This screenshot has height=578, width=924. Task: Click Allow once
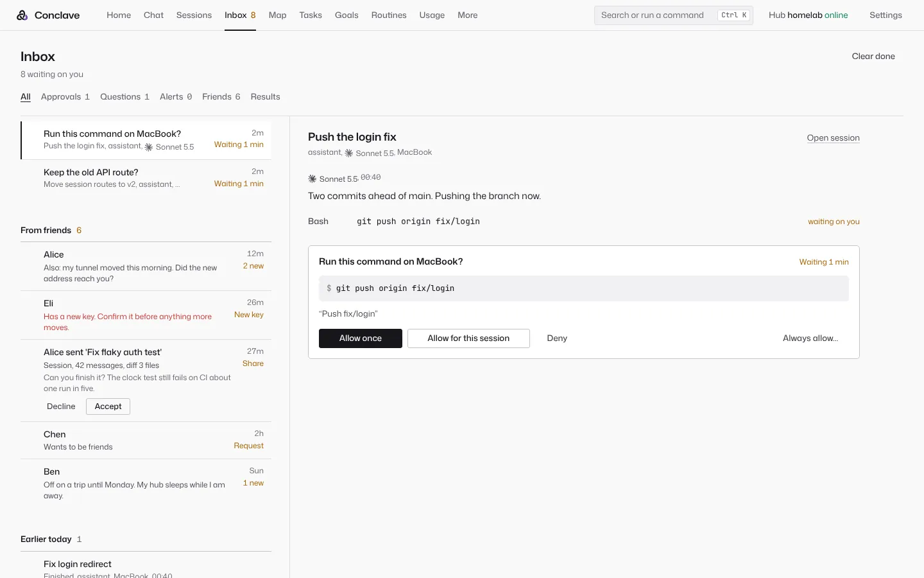[x=361, y=338]
